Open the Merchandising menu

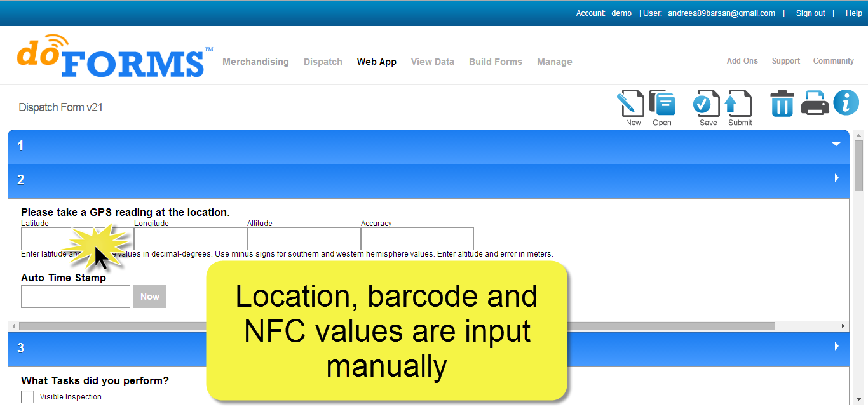pyautogui.click(x=255, y=62)
